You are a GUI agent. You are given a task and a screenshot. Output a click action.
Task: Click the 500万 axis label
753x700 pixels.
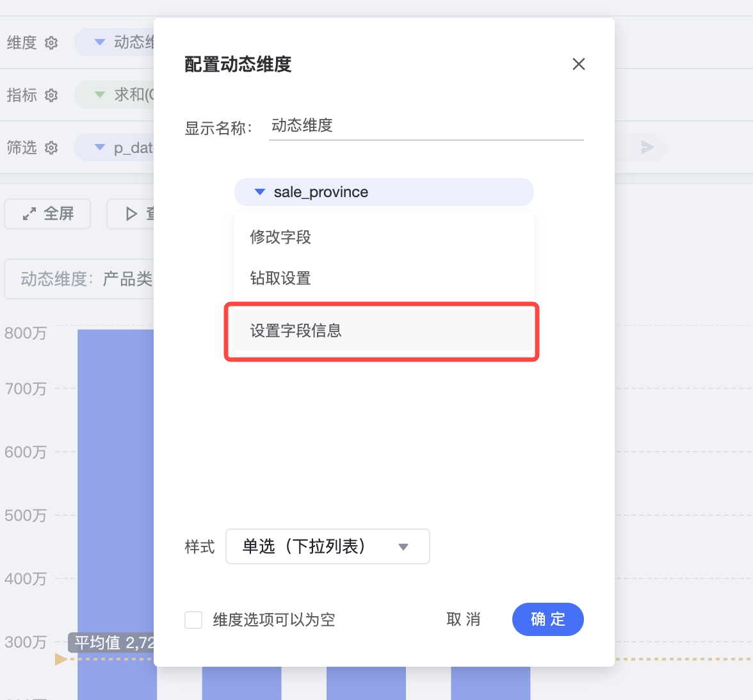26,515
